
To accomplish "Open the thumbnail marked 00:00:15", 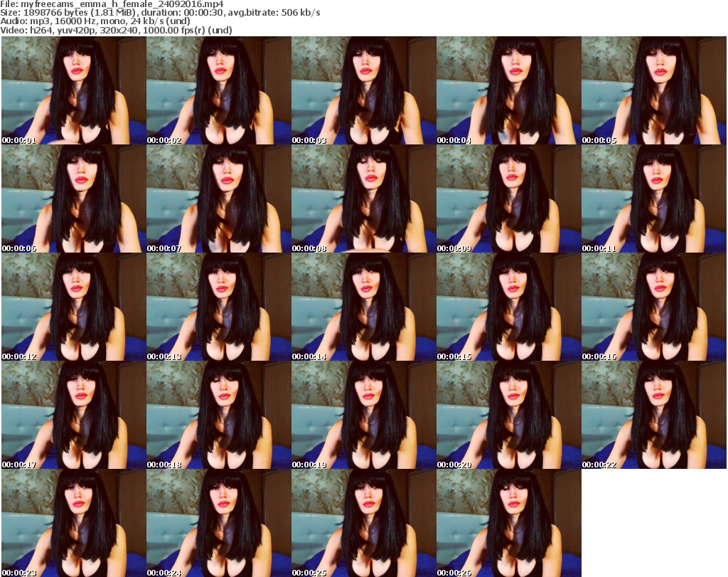I will 509,307.
